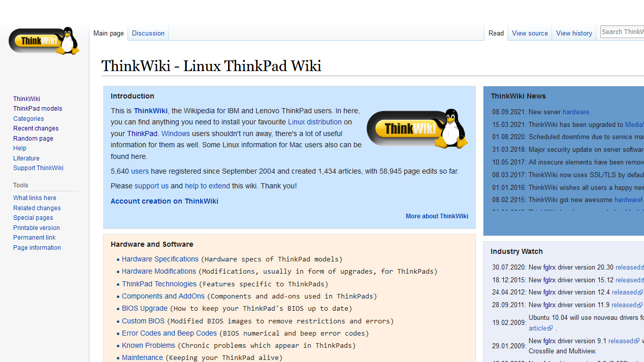Image resolution: width=644 pixels, height=362 pixels.
Task: Click the ThinkWiki penguin logo in the sidebar
Action: tap(44, 41)
